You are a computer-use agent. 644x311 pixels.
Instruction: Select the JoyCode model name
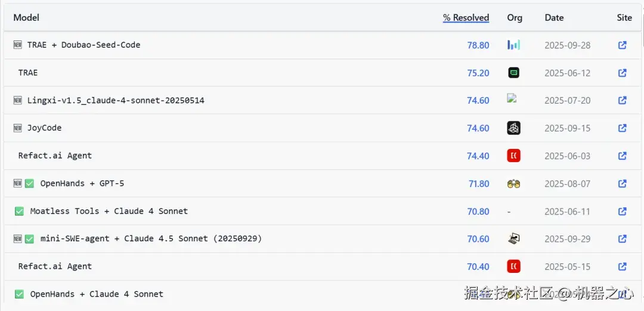click(x=44, y=128)
